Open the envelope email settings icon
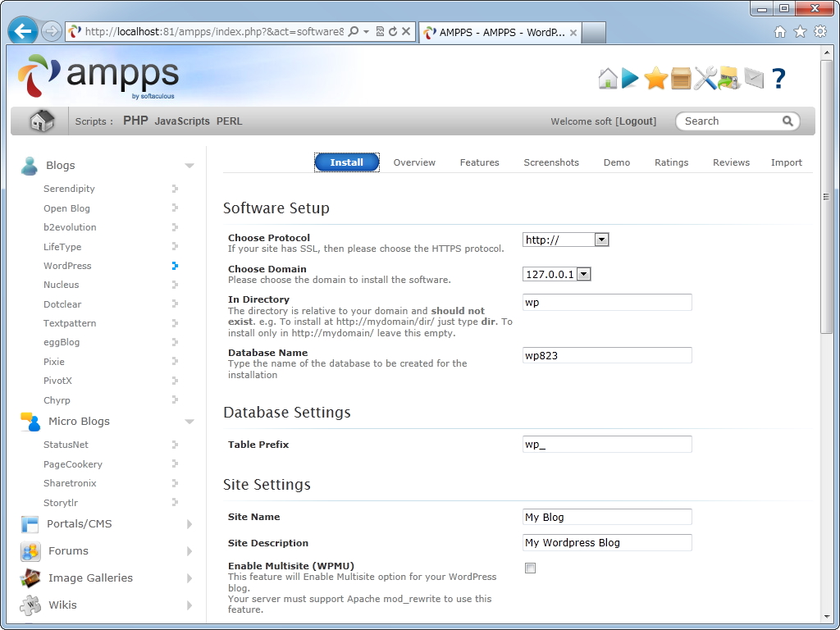This screenshot has height=630, width=840. pyautogui.click(x=754, y=79)
